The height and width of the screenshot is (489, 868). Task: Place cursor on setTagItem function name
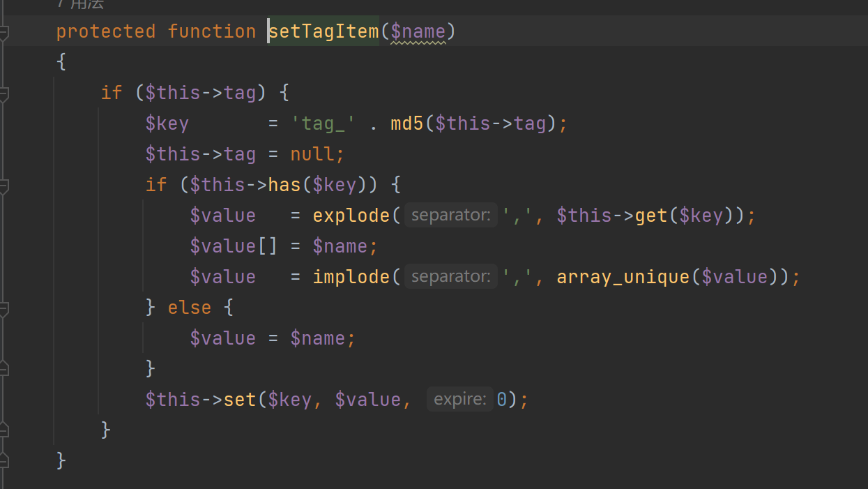tap(324, 31)
